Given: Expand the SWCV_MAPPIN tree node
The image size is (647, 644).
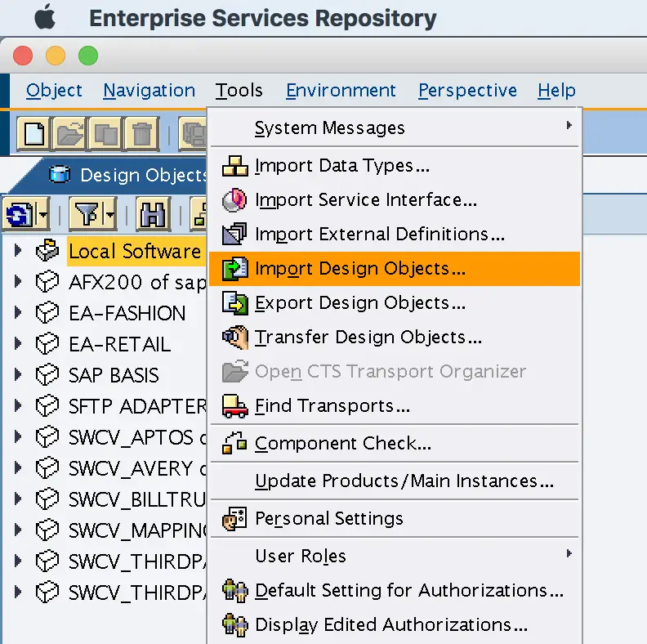Looking at the screenshot, I should (x=18, y=530).
